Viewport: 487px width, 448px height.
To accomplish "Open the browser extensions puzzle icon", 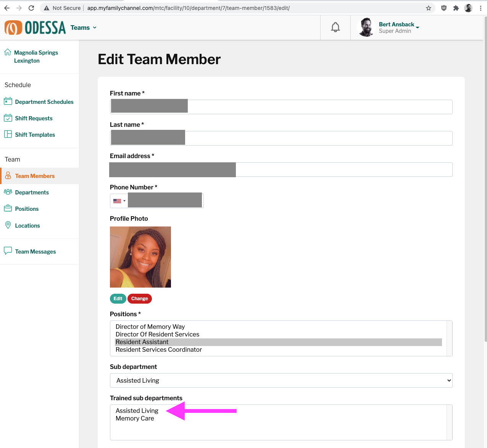I will (x=456, y=8).
